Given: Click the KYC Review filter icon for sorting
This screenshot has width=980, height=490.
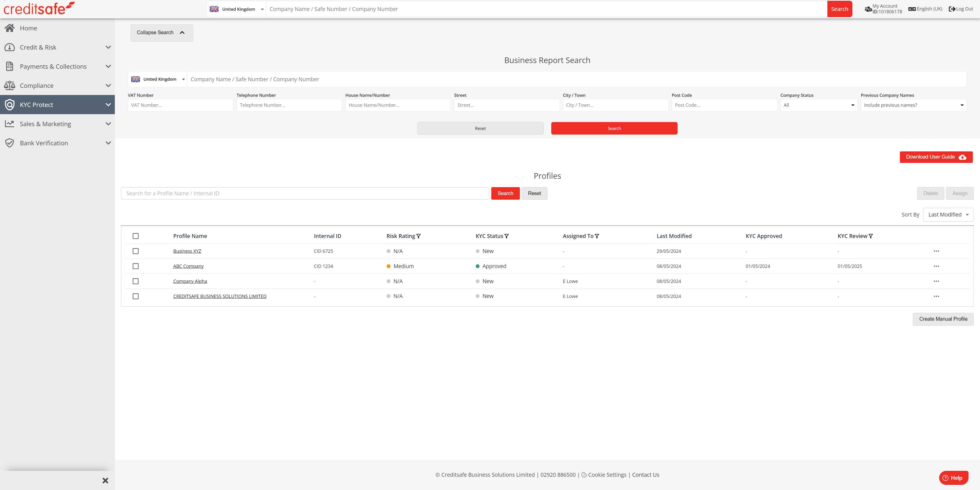Looking at the screenshot, I should [871, 236].
